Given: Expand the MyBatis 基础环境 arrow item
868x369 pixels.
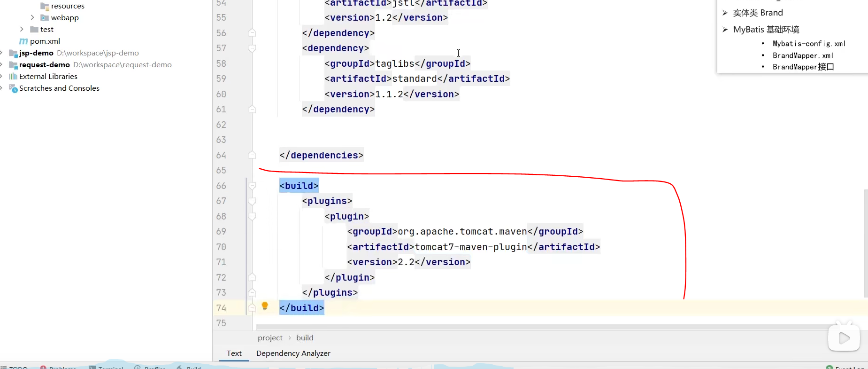Looking at the screenshot, I should pos(725,30).
